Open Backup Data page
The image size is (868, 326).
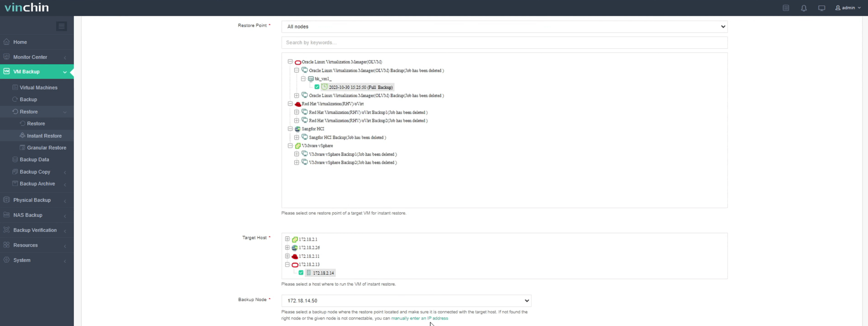coord(34,159)
